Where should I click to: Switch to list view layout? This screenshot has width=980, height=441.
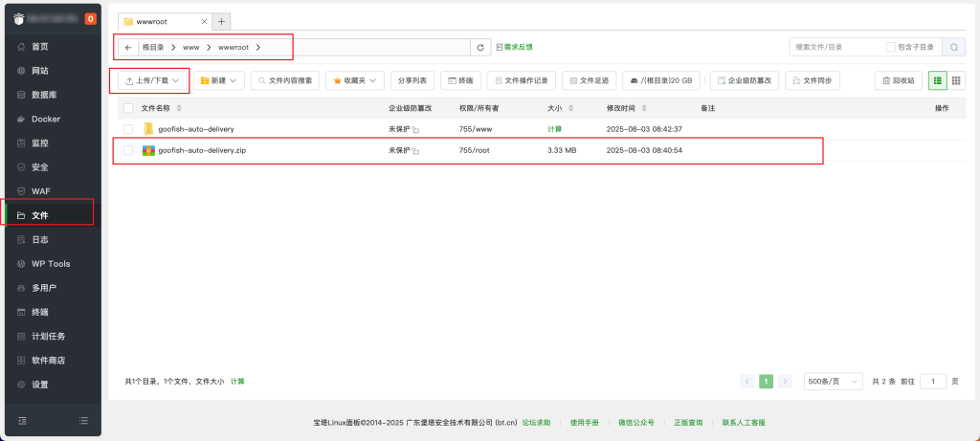click(937, 81)
